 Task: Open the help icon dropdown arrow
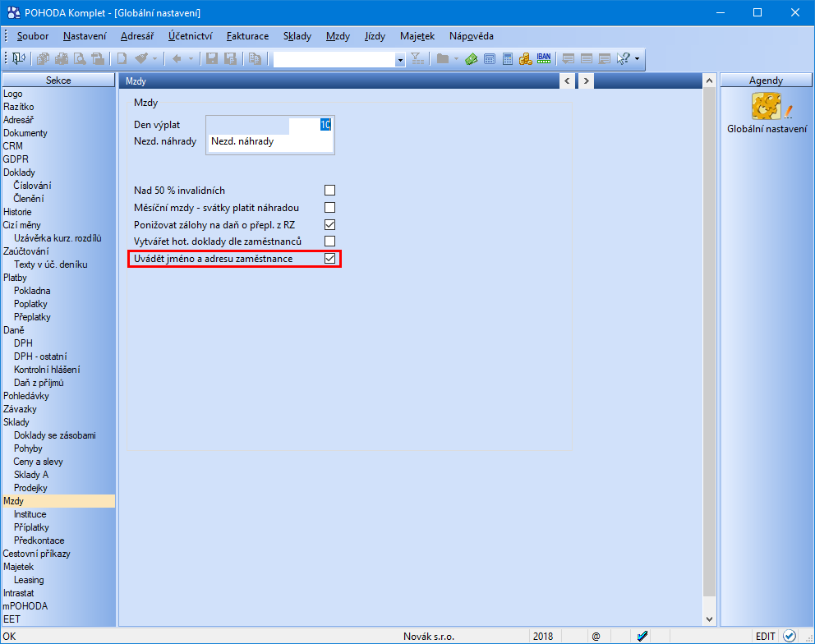click(x=638, y=59)
